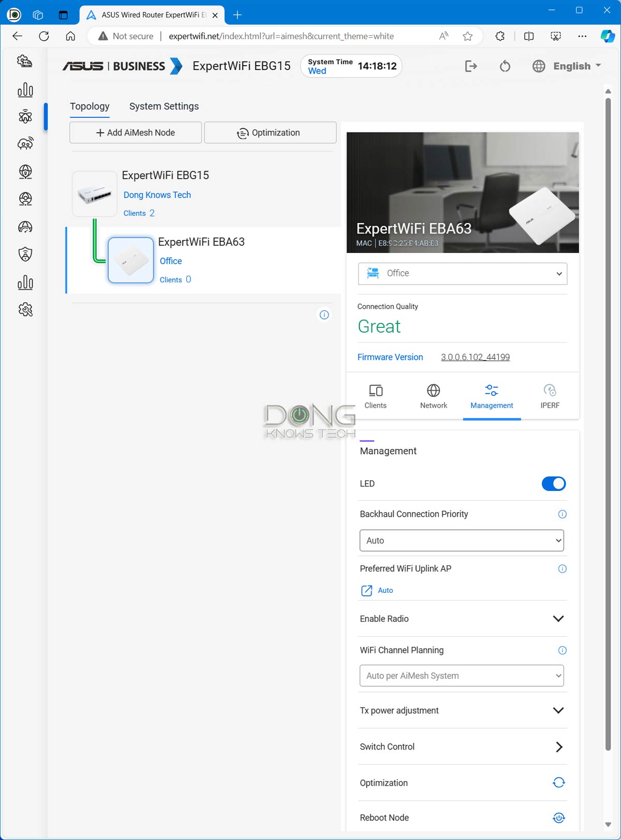Screen dimensions: 621x840
Task: Edit Preferred WiFi Uplink AP icon
Action: (366, 591)
